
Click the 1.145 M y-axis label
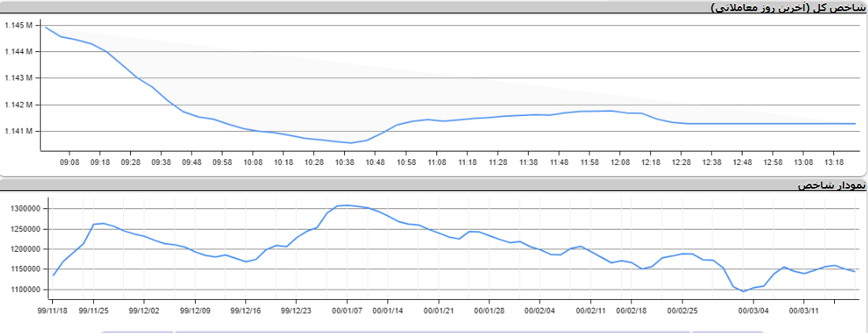(18, 25)
